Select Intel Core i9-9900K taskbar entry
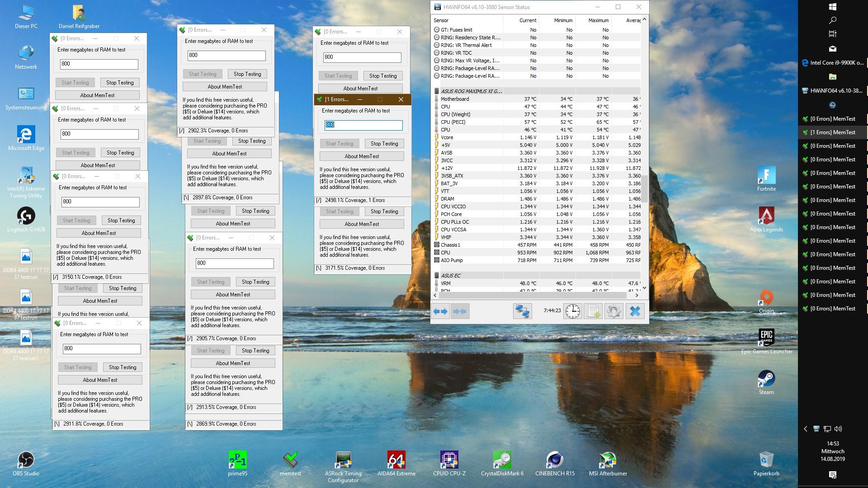The width and height of the screenshot is (868, 488). (x=833, y=63)
